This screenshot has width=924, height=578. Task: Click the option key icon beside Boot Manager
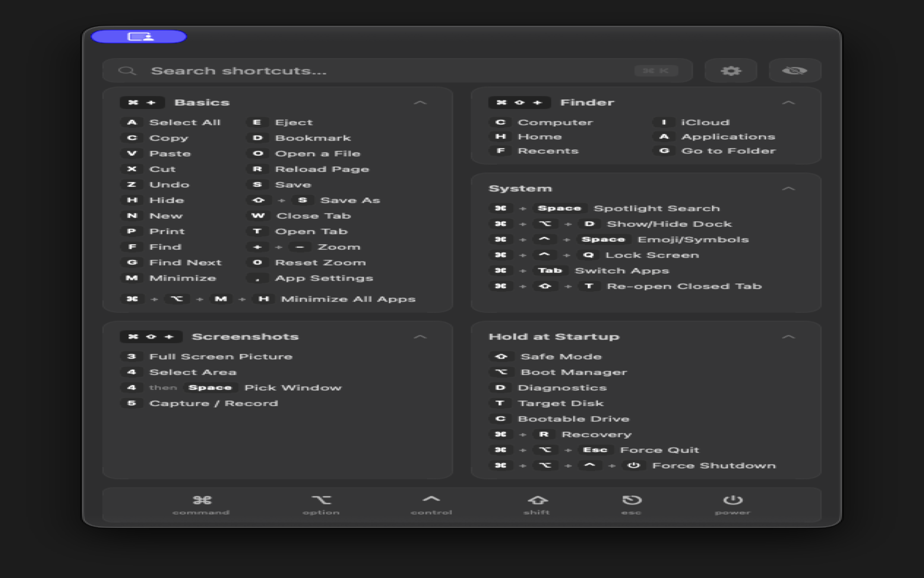(501, 372)
